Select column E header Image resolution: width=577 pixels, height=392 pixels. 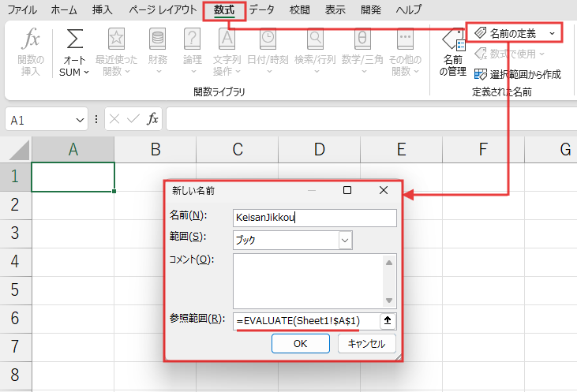coord(402,150)
